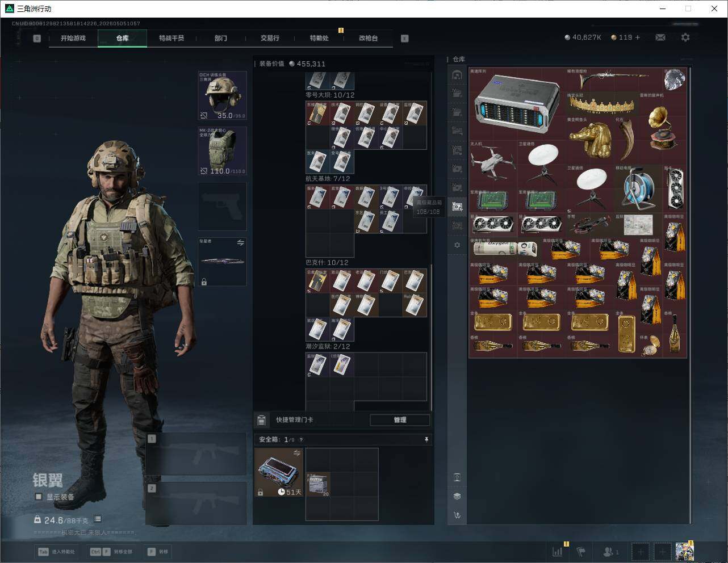
Task: Select the highlighted 高级藏品箱 storage box icon
Action: pos(457,207)
